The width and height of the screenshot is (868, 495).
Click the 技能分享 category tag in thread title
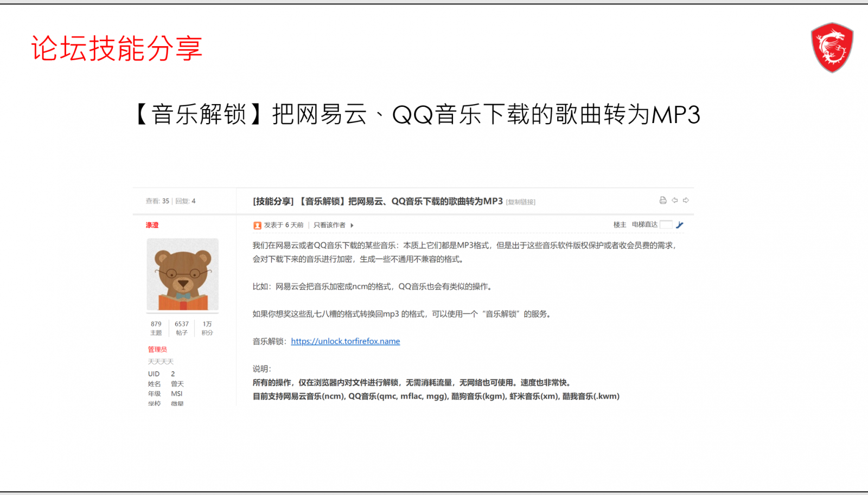pos(273,201)
